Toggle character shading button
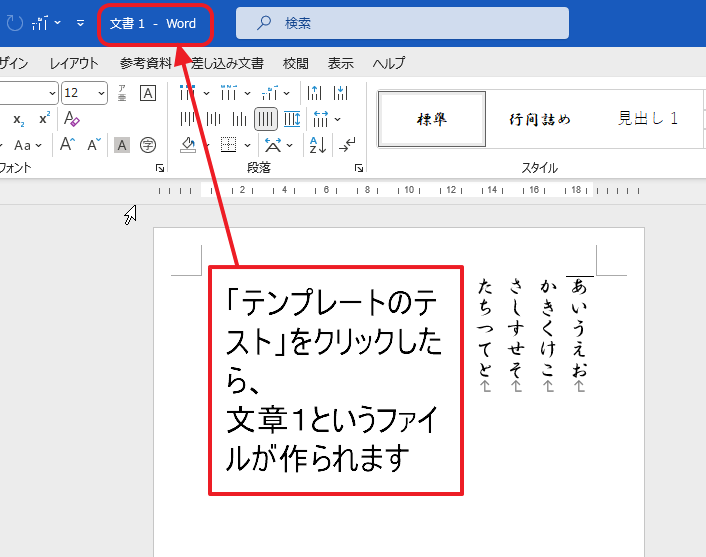 tap(122, 145)
